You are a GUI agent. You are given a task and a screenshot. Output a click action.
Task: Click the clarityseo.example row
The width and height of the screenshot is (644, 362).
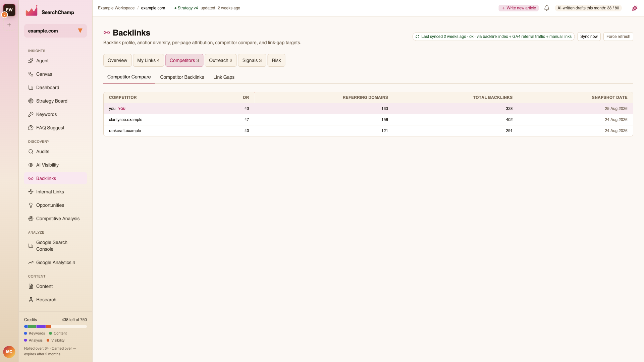(x=368, y=120)
